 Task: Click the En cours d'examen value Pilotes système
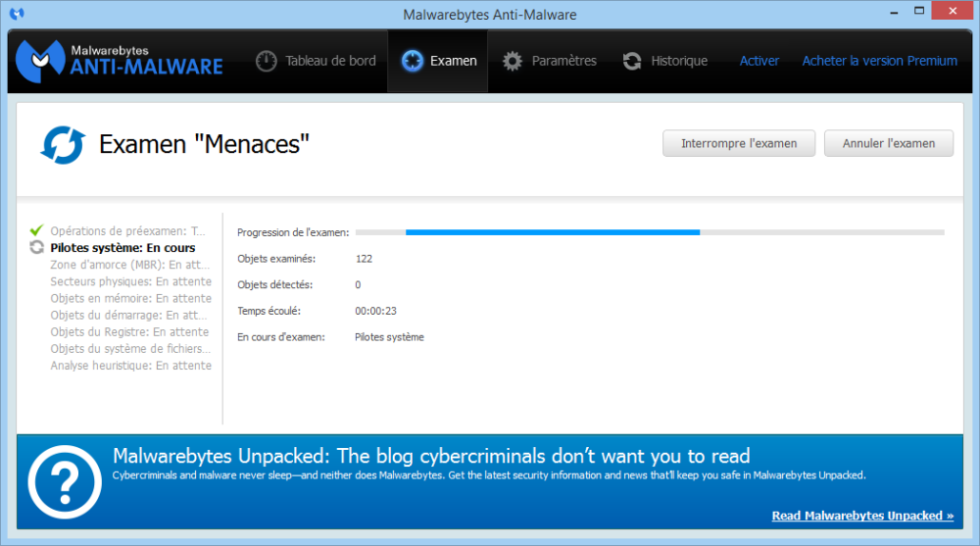[x=389, y=337]
